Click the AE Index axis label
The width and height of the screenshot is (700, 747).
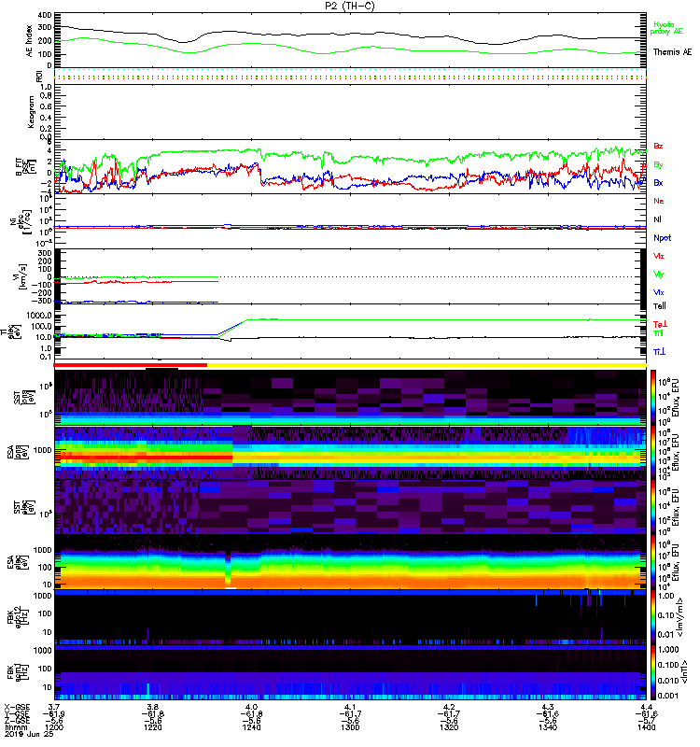coord(29,41)
